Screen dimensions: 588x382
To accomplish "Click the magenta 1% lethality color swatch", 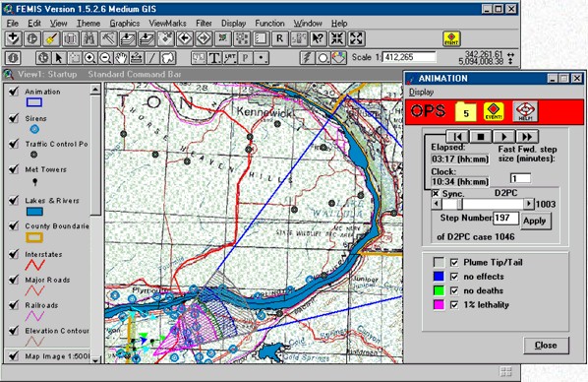I will click(439, 304).
